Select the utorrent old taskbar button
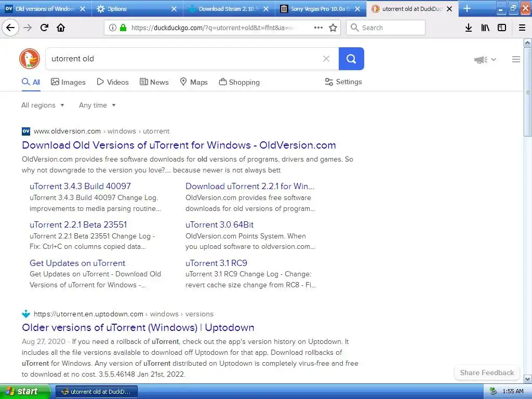The width and height of the screenshot is (532, 399). tap(96, 392)
